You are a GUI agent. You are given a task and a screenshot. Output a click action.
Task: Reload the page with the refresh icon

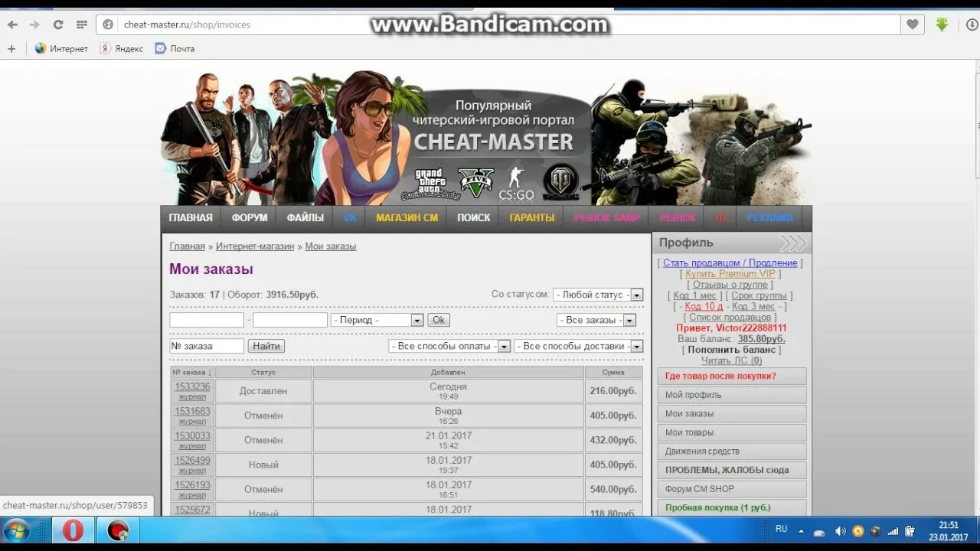coord(57,24)
